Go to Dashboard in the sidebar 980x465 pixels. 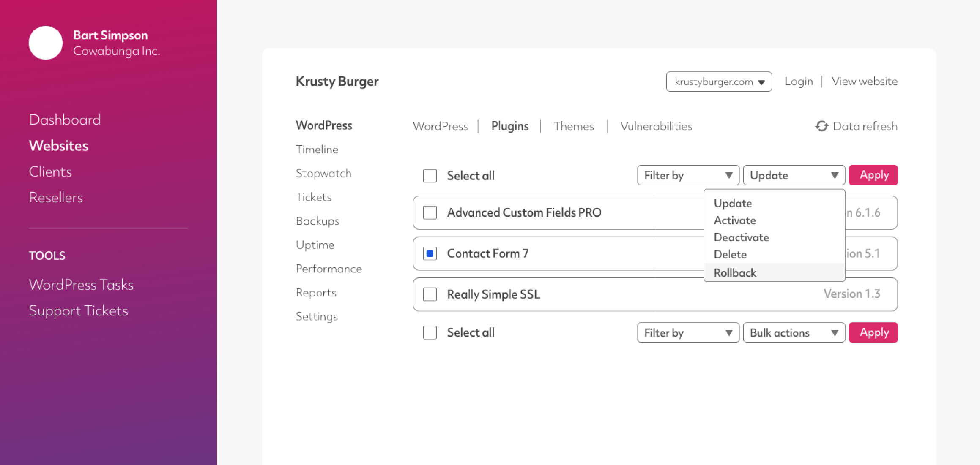tap(65, 120)
